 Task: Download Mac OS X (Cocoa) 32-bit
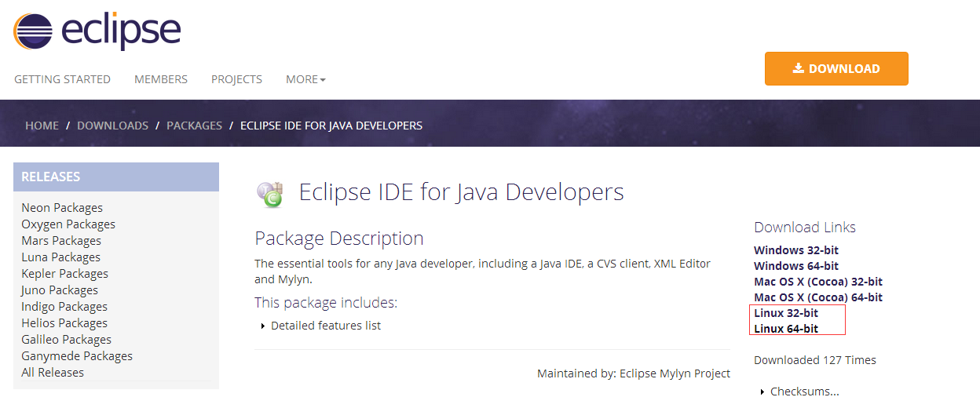[818, 282]
